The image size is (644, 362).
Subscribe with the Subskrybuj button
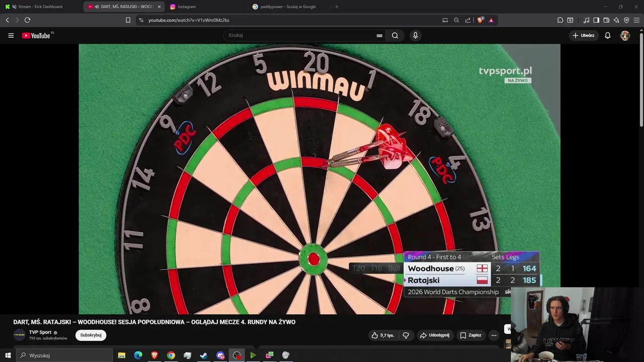coord(91,335)
